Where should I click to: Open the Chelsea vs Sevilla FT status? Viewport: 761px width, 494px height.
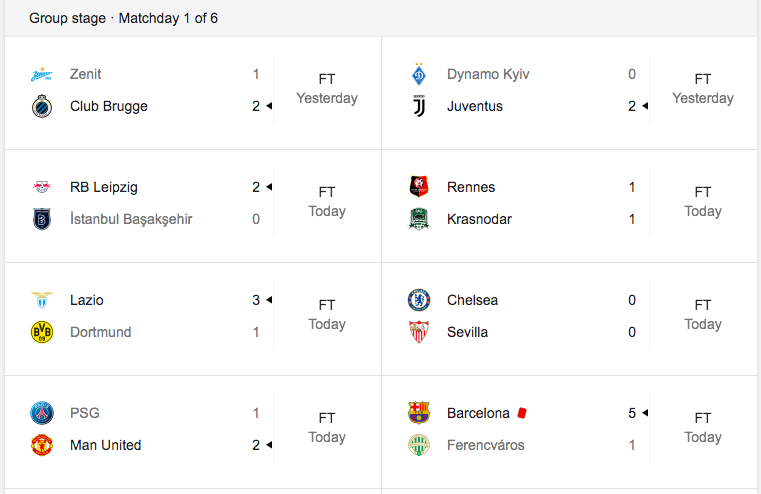click(x=703, y=315)
